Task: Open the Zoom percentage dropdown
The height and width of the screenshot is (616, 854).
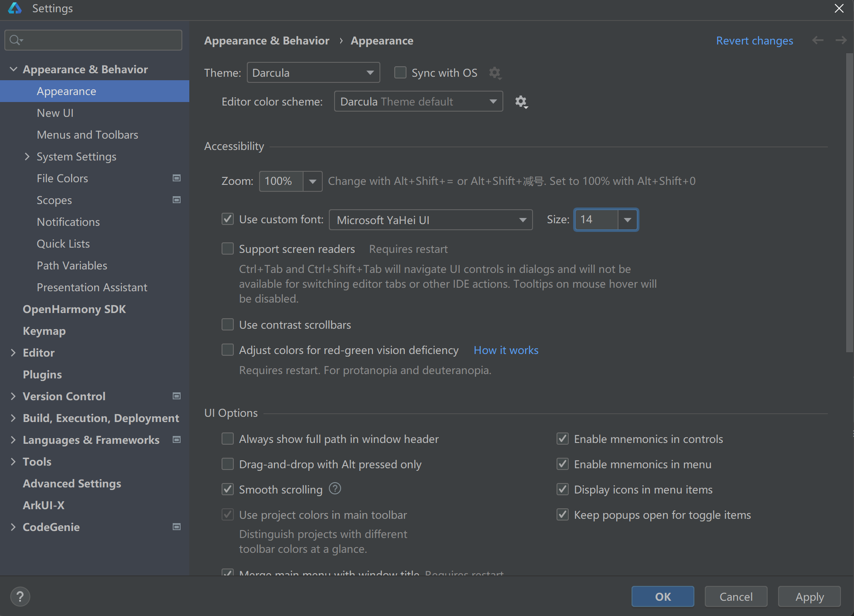Action: coord(312,181)
